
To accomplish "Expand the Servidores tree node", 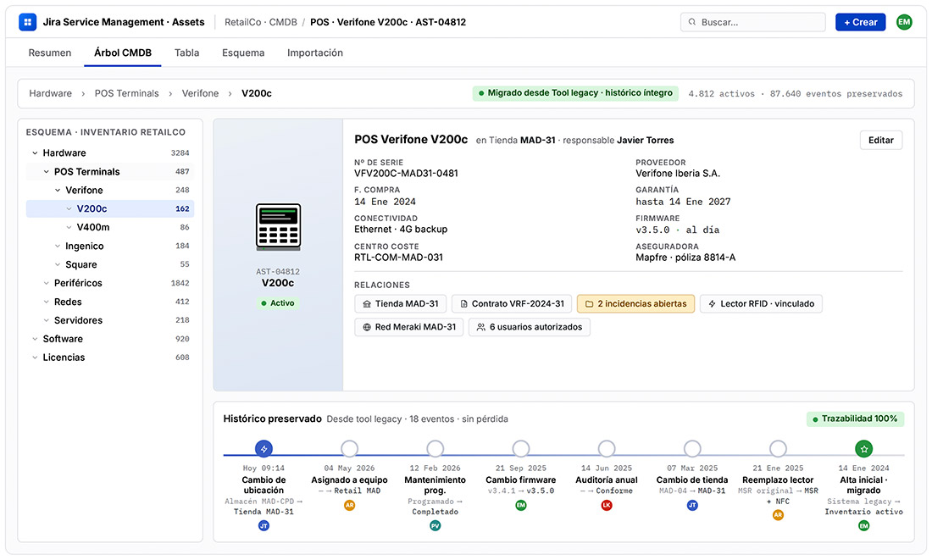I will pos(46,320).
